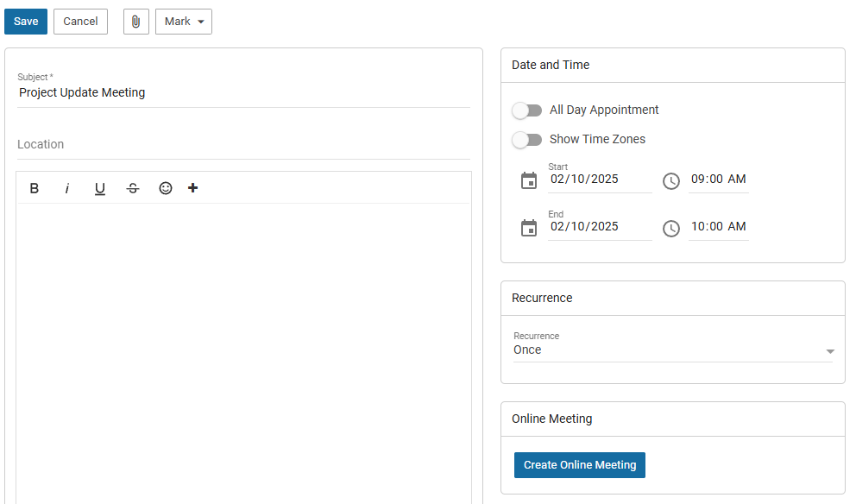Click the Start time clock icon
856x504 pixels.
(671, 180)
